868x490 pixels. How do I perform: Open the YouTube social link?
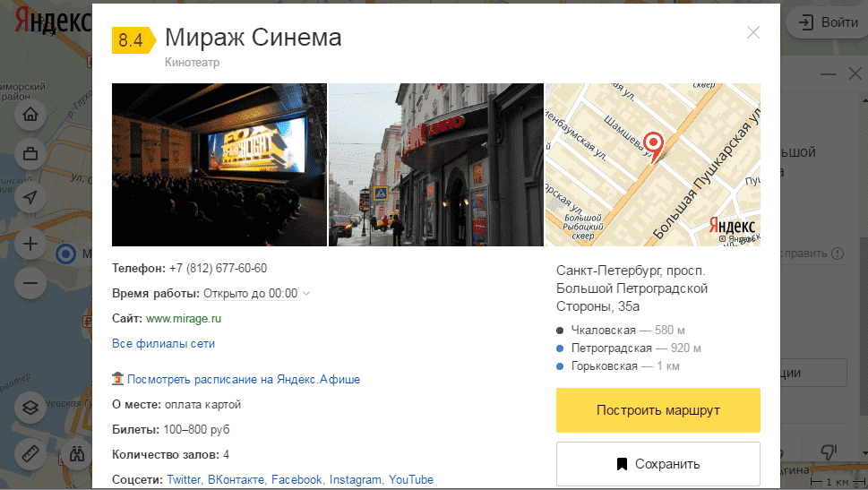411,479
